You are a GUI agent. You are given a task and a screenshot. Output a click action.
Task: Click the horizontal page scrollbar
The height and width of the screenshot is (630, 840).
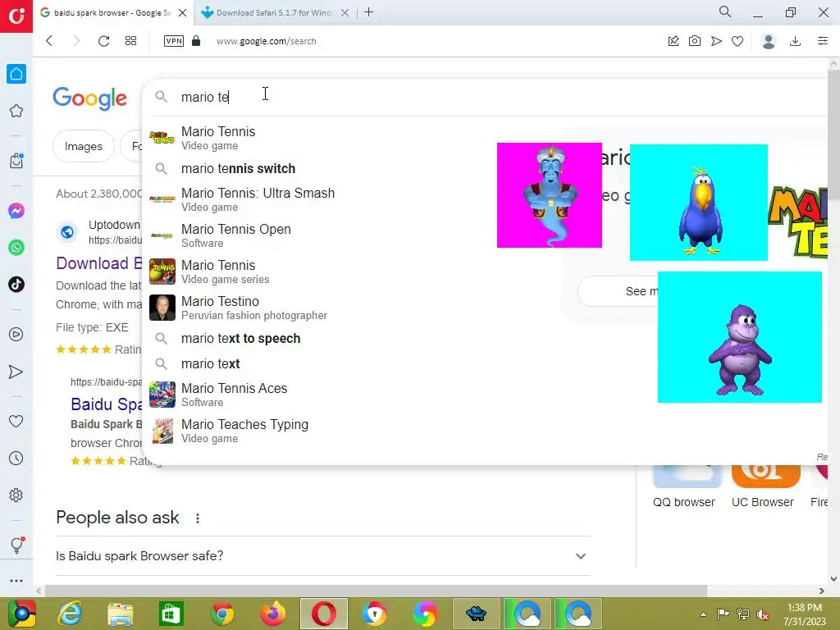click(376, 591)
